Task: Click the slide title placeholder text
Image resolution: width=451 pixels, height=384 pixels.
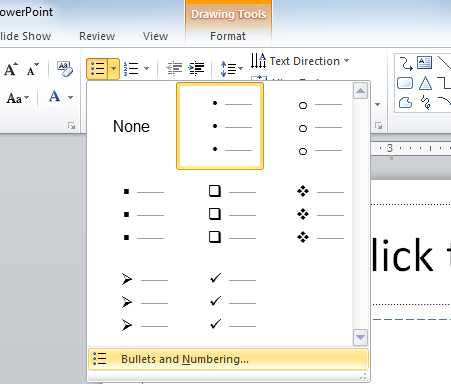Action: tap(411, 255)
